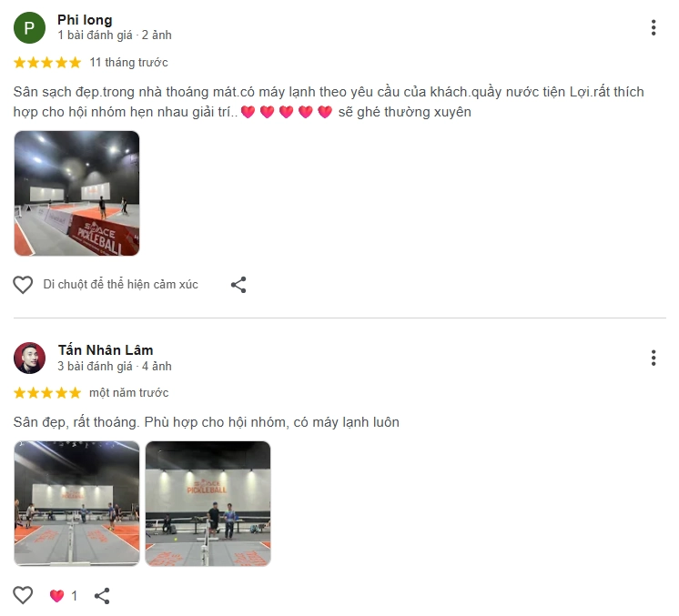The width and height of the screenshot is (679, 616).
Task: Like Tấn Nhân Lâm's review with the outlined heart
Action: (x=23, y=595)
